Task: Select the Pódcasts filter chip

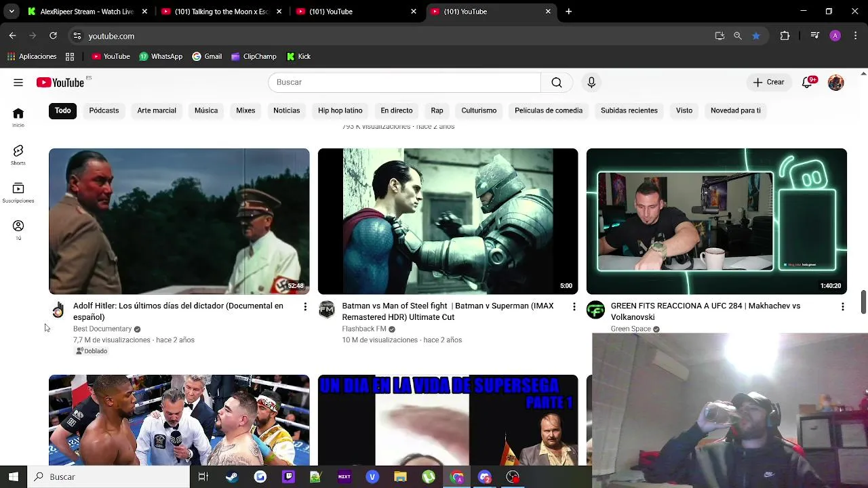Action: [x=104, y=110]
